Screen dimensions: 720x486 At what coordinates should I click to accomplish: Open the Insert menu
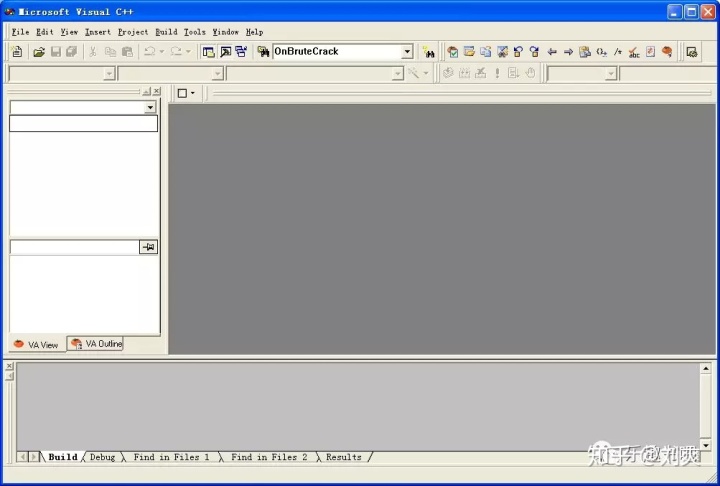pos(98,32)
